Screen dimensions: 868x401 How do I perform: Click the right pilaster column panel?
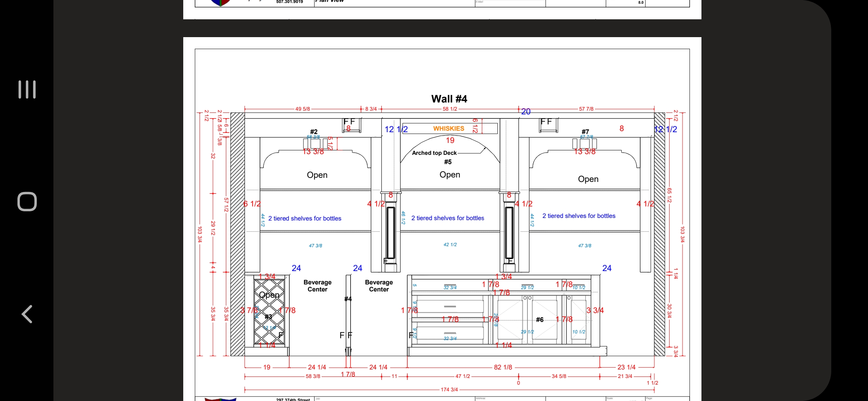509,233
